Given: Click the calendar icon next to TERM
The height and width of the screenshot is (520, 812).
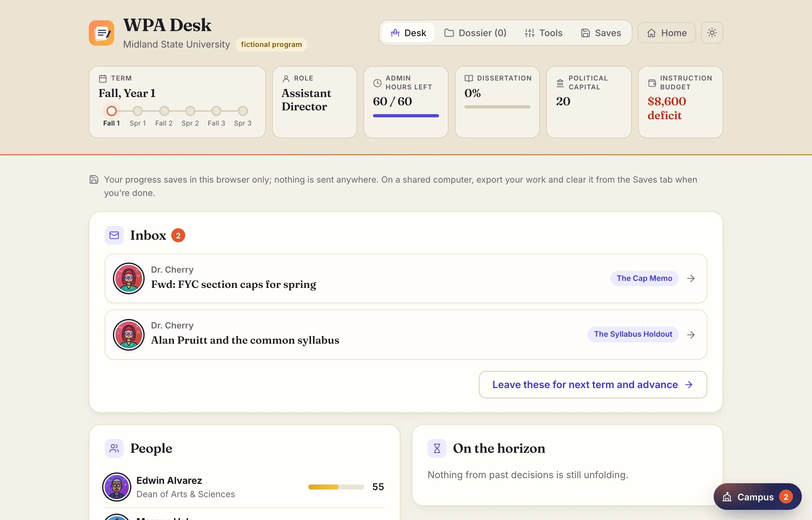Looking at the screenshot, I should point(103,78).
